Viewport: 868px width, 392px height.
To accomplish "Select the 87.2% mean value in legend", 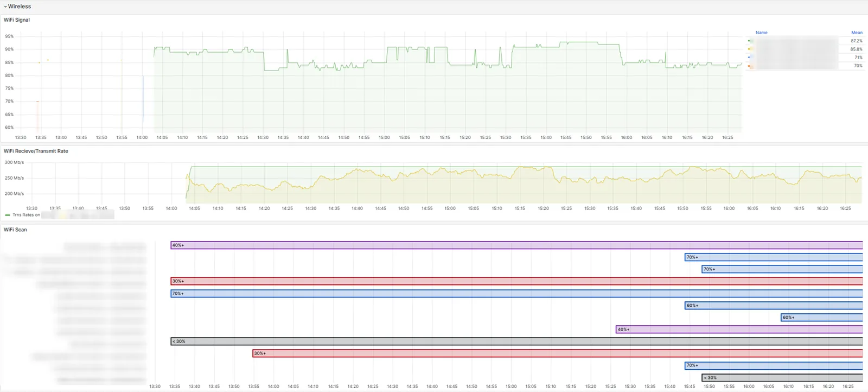I will pyautogui.click(x=856, y=41).
